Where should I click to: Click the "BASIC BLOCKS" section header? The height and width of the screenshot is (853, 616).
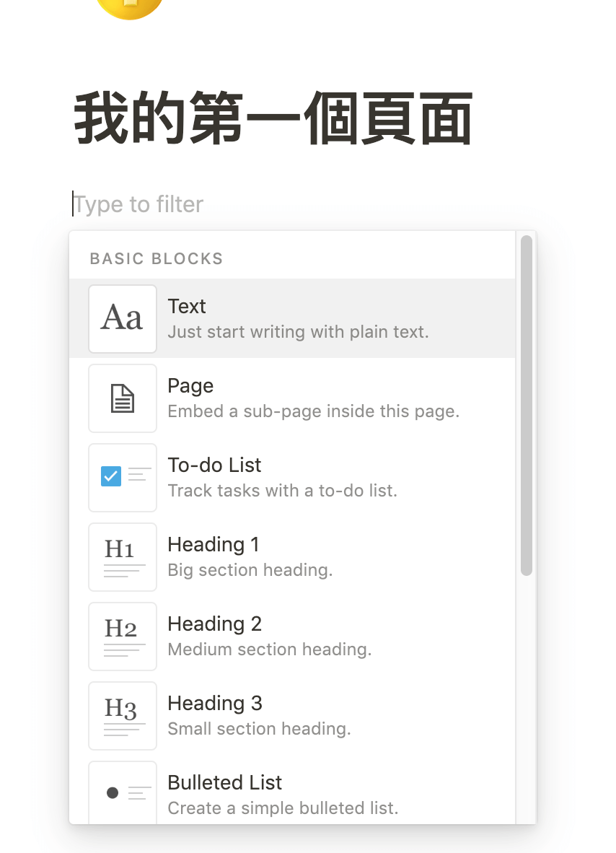coord(157,258)
